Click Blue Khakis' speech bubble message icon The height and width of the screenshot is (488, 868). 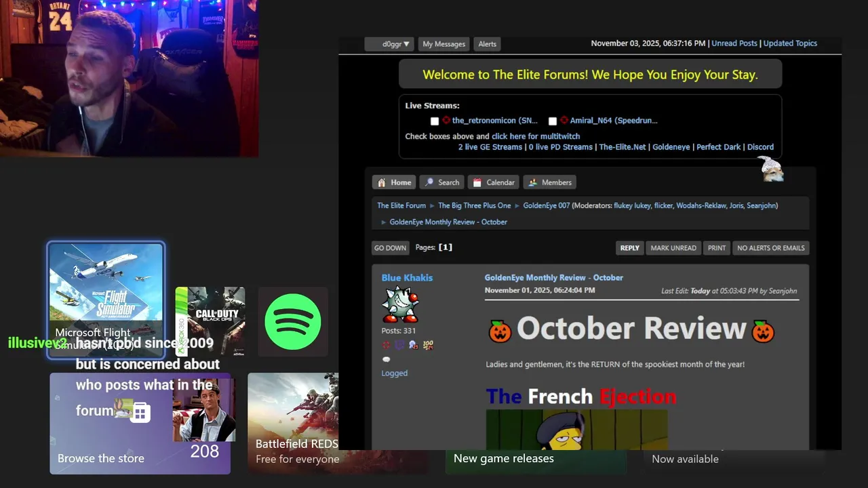[x=386, y=359]
